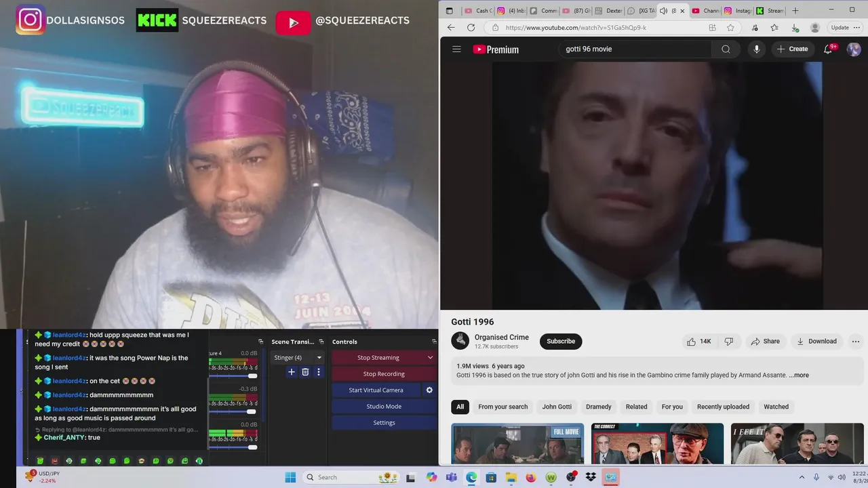The image size is (868, 488).
Task: Open OBS Settings button
Action: (384, 423)
